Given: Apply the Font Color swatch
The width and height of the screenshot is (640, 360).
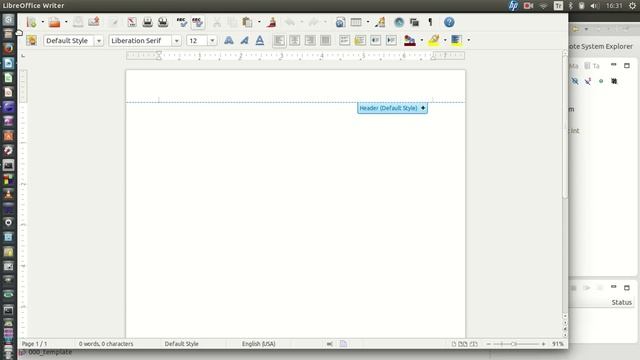Looking at the screenshot, I should pos(410,40).
